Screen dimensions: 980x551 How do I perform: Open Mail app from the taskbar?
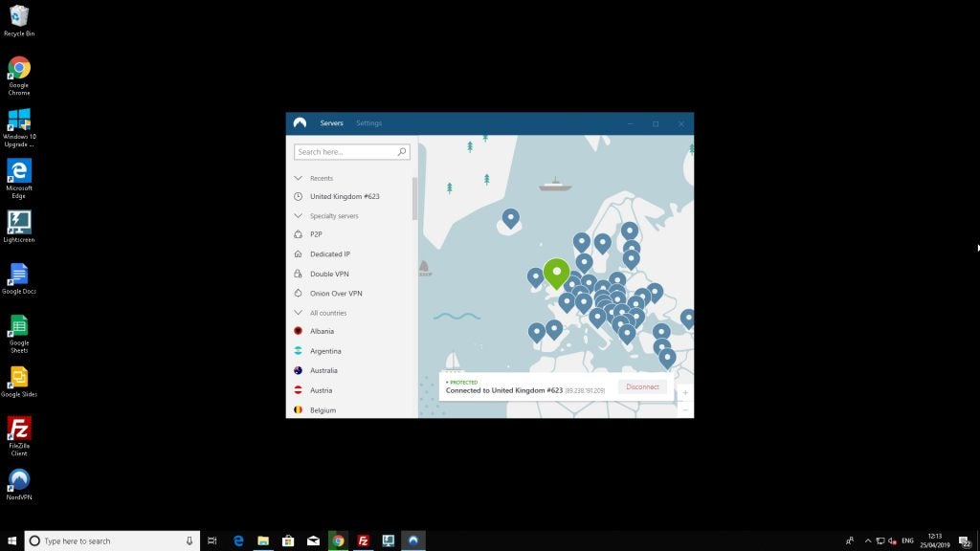tap(313, 540)
